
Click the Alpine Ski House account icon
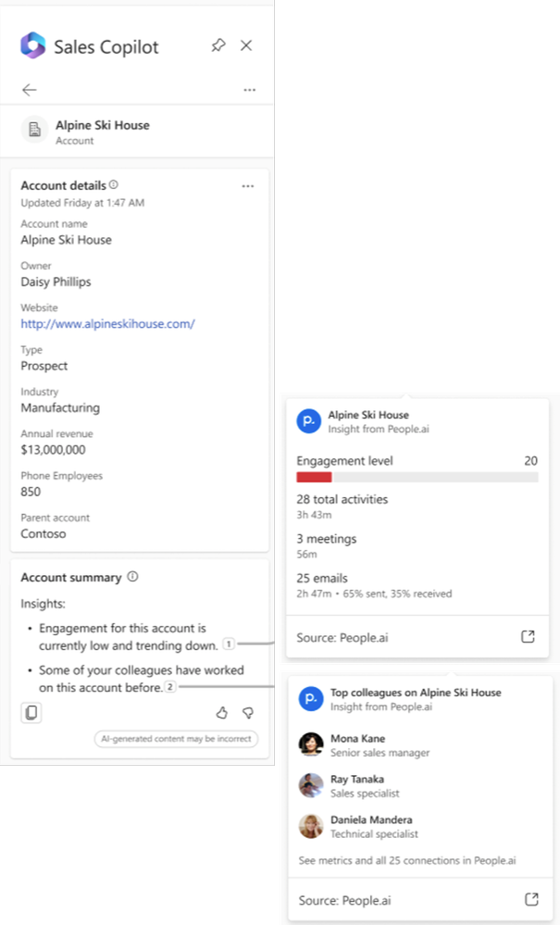pyautogui.click(x=35, y=130)
